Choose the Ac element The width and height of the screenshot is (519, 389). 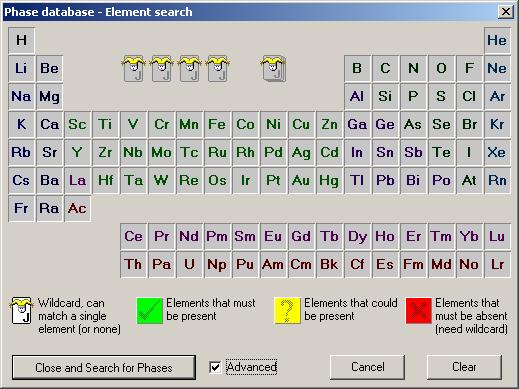[x=78, y=208]
